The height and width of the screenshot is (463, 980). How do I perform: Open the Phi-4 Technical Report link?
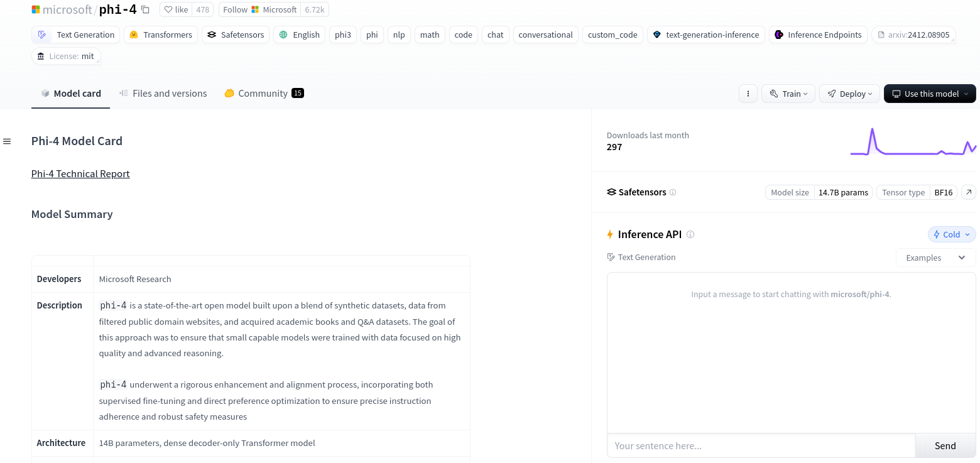tap(80, 174)
